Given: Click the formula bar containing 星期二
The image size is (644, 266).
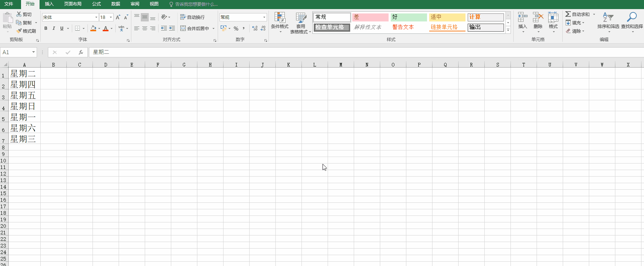Looking at the screenshot, I should tap(366, 52).
